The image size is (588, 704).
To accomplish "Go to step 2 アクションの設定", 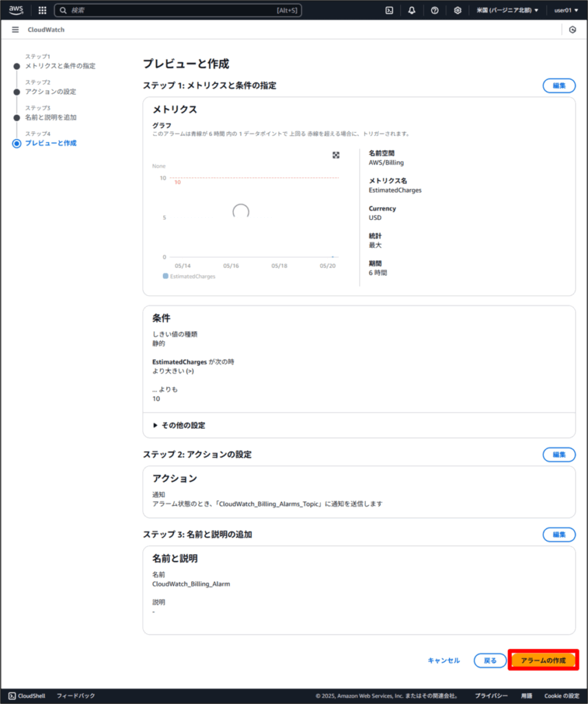I will pos(50,91).
